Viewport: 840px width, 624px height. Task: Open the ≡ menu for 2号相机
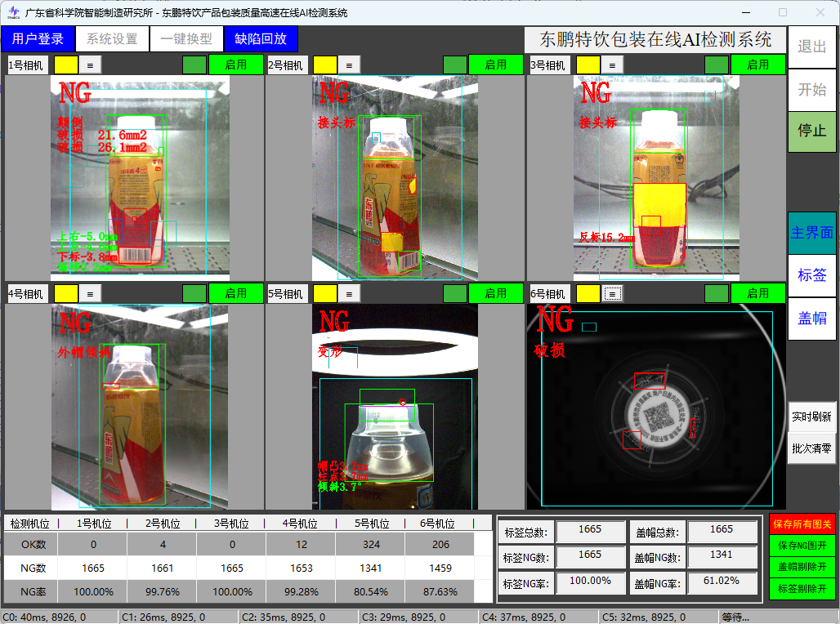tap(349, 65)
